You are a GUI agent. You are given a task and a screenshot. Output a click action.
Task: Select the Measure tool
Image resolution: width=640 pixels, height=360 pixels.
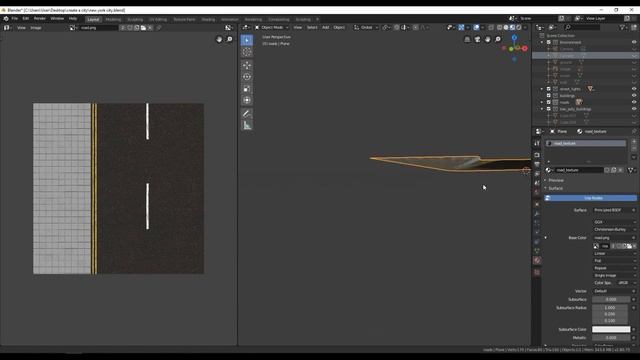pos(247,125)
